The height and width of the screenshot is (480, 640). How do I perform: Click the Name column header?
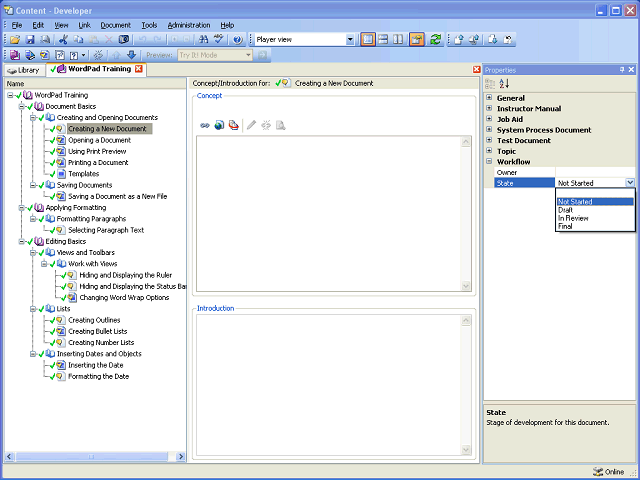pos(95,84)
